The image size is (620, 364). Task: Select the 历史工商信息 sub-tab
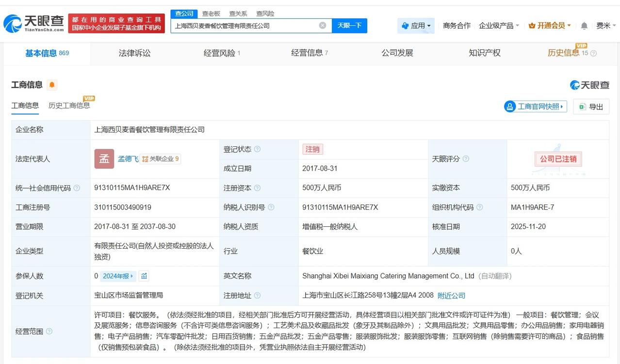click(x=69, y=106)
